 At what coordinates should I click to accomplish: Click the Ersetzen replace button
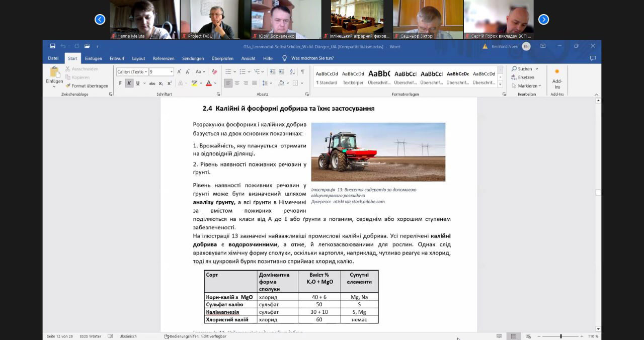(x=523, y=77)
